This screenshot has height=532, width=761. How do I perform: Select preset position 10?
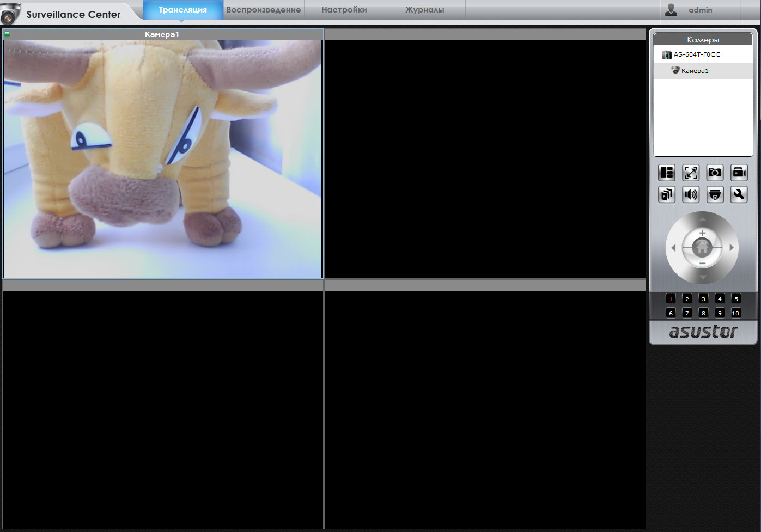[735, 313]
